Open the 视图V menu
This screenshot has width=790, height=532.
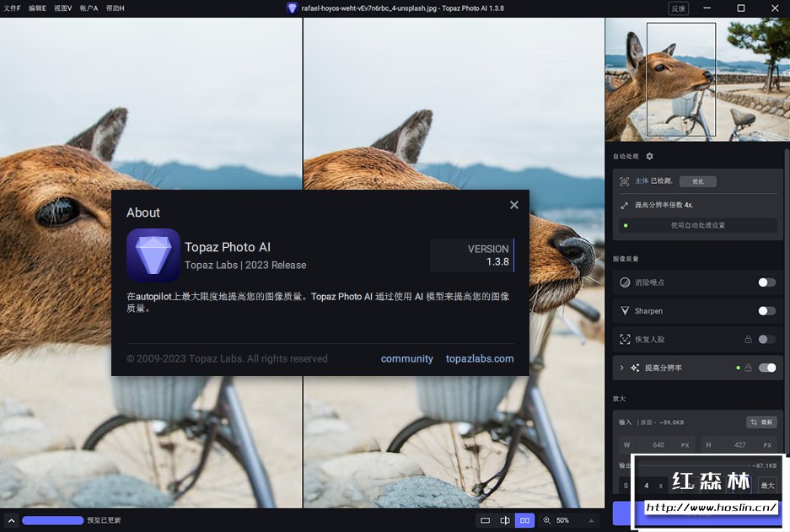[63, 8]
